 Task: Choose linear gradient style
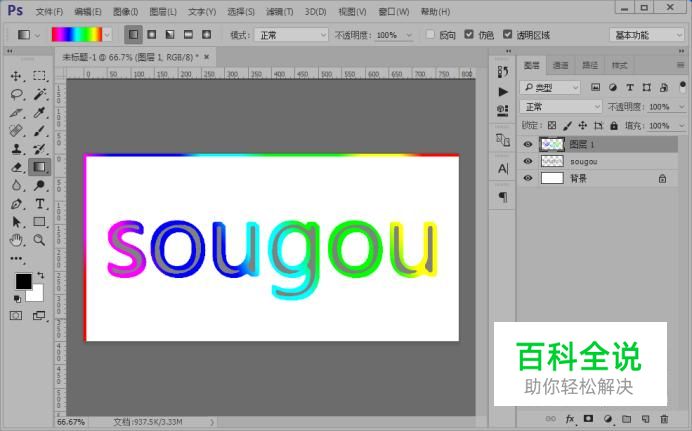point(133,35)
